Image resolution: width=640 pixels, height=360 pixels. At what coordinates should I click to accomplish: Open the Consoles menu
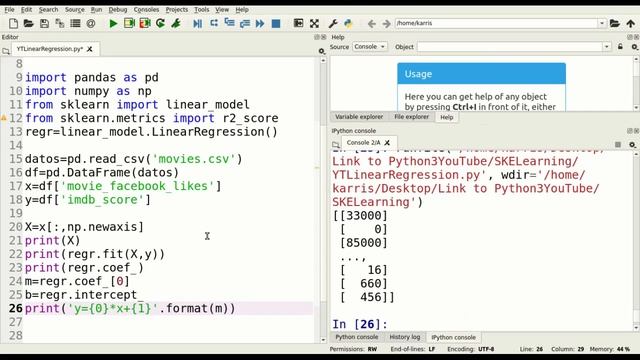[146, 9]
